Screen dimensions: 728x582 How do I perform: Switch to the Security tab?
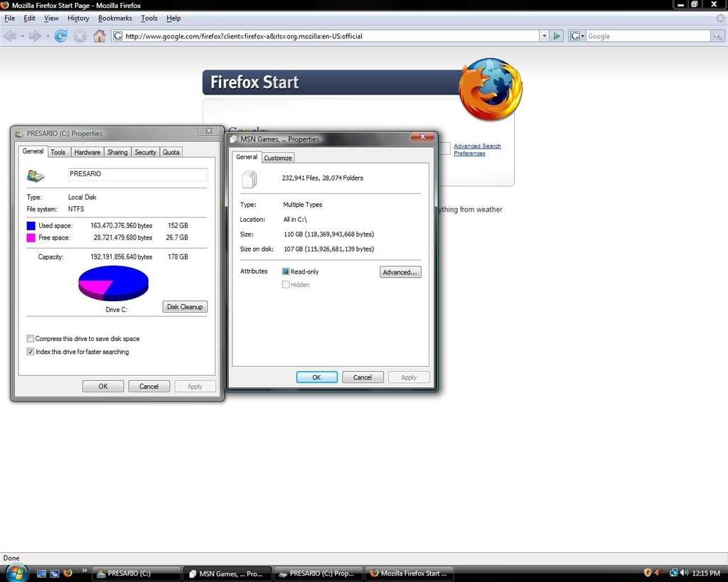pyautogui.click(x=145, y=152)
